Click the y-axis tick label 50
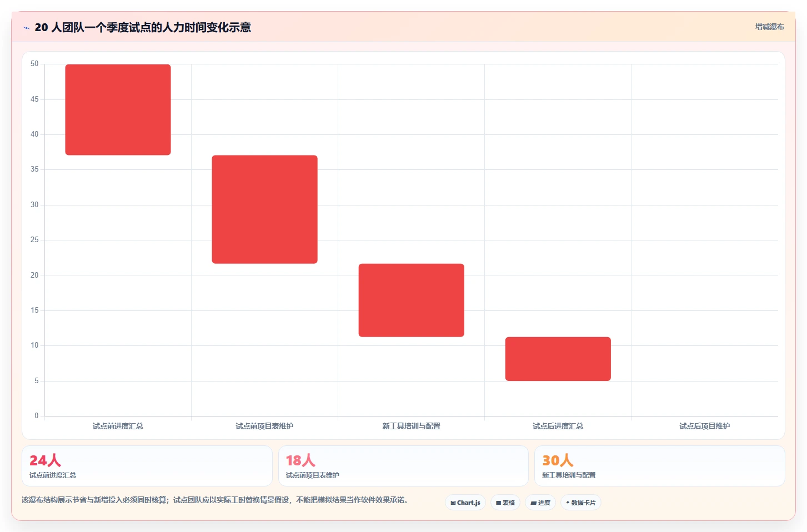 (34, 64)
